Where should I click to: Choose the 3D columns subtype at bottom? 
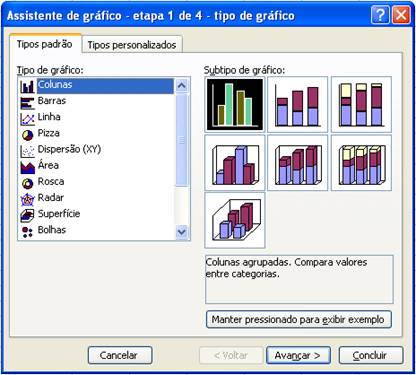[235, 220]
